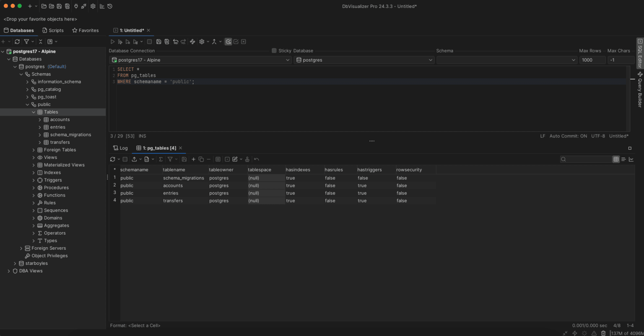
Task: Open the Database Connection dropdown
Action: 200,60
